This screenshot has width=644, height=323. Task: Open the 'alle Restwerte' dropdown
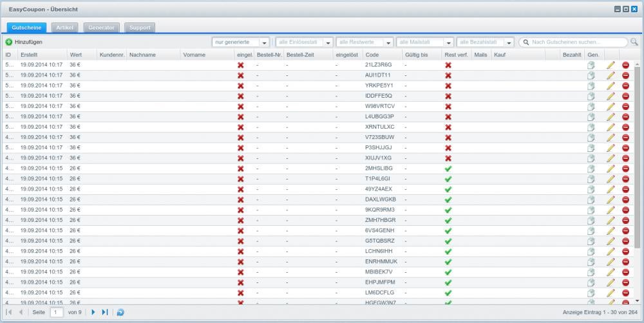coord(365,42)
